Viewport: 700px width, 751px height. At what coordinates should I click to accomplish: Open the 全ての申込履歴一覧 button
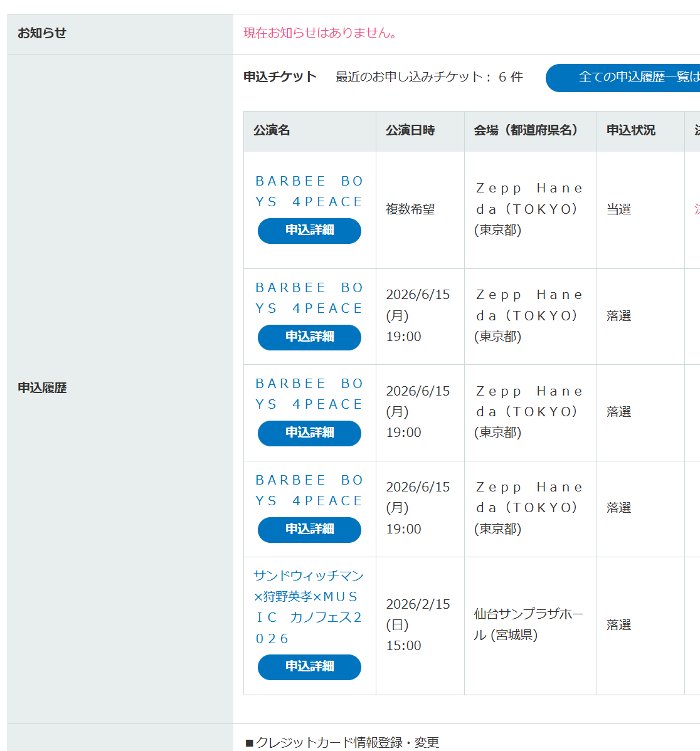point(623,78)
